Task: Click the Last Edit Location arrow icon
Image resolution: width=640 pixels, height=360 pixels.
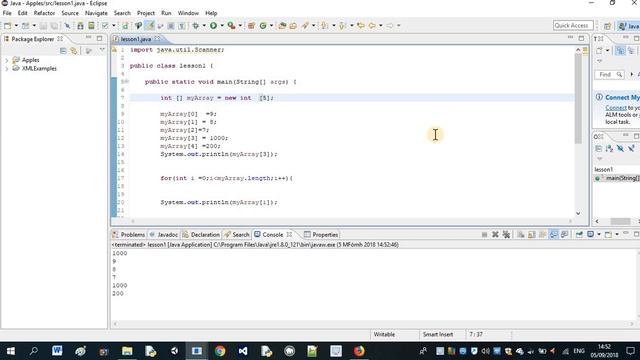Action: 361,26
